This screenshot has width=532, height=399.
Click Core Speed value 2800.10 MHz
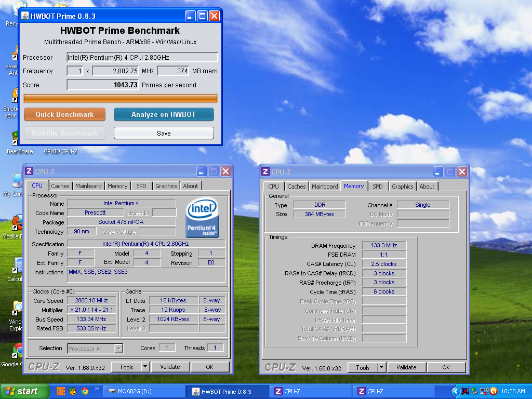coord(91,300)
